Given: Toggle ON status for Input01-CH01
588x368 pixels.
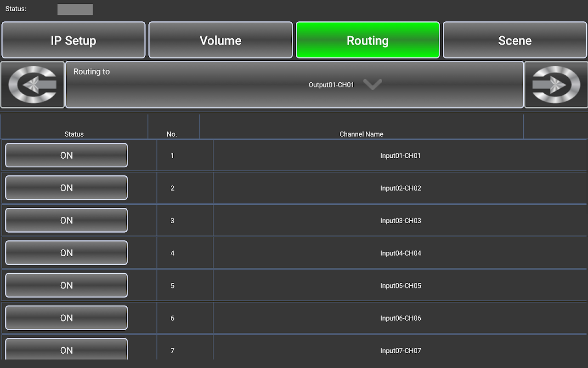Looking at the screenshot, I should point(67,155).
